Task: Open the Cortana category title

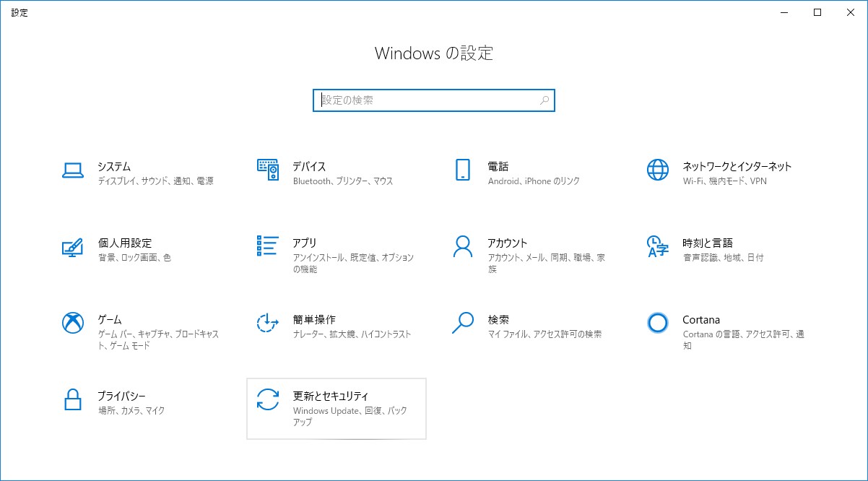Action: [701, 319]
